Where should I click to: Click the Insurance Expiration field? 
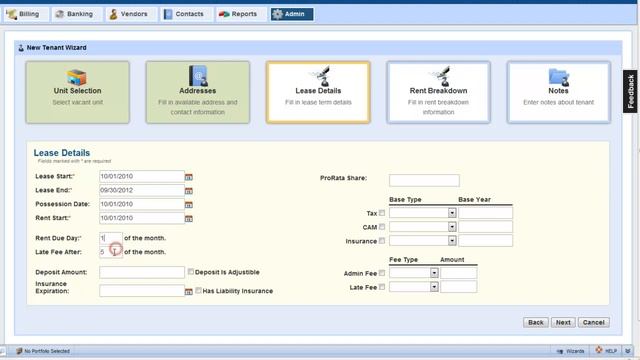[x=142, y=291]
